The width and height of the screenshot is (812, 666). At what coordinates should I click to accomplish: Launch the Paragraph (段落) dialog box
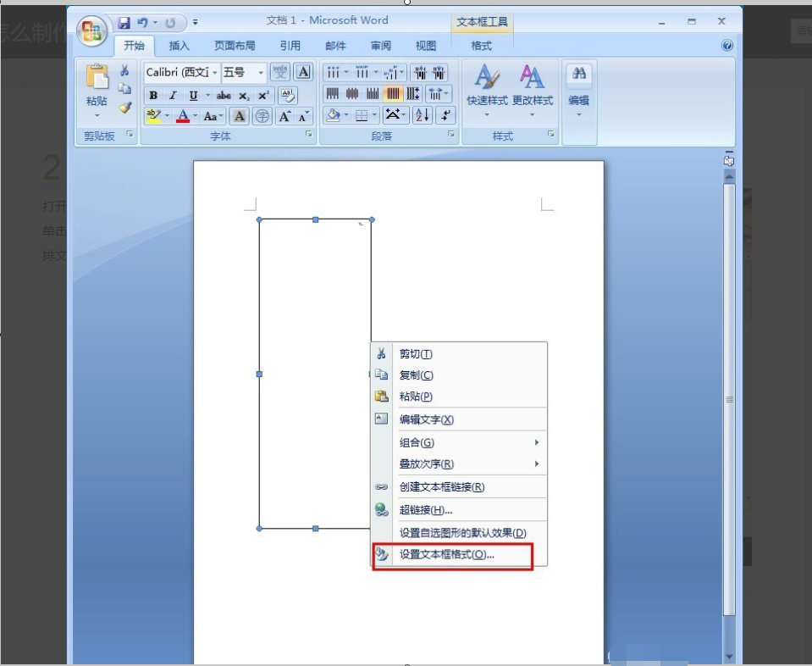[x=451, y=134]
